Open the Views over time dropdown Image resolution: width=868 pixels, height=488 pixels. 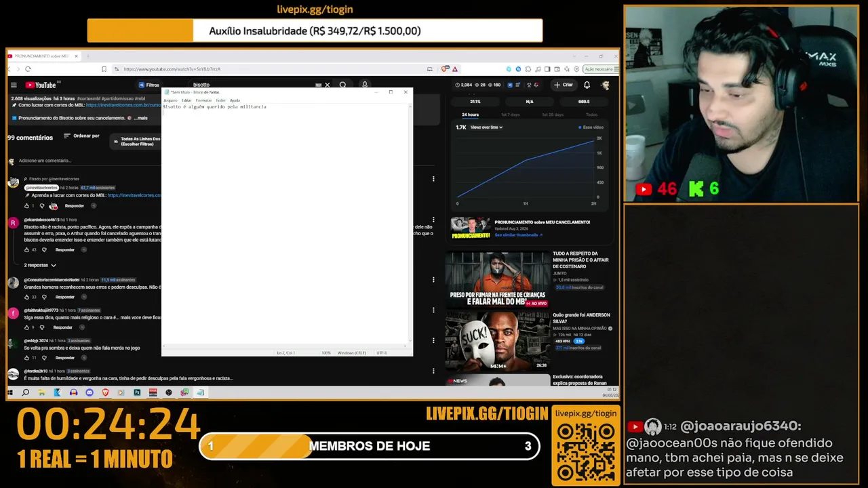pyautogui.click(x=486, y=127)
